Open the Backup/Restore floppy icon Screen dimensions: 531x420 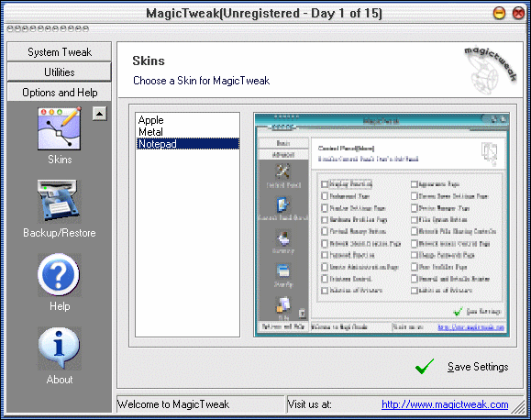pyautogui.click(x=60, y=201)
